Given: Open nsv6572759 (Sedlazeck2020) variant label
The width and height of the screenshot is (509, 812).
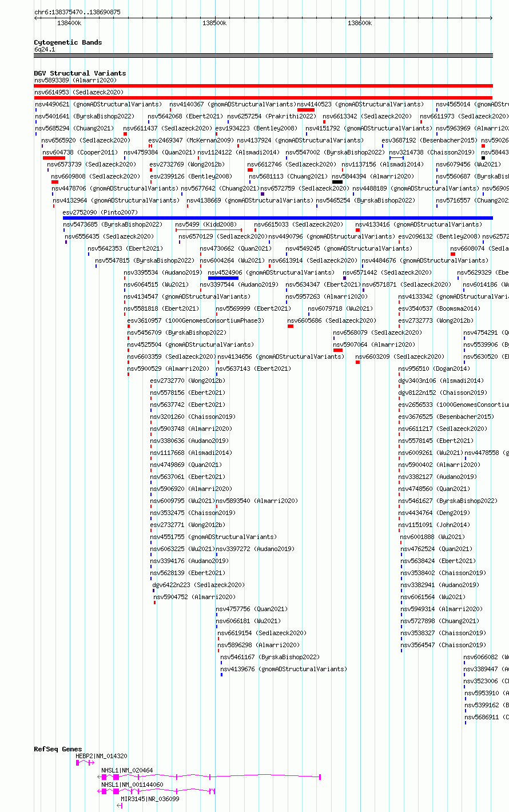Looking at the screenshot, I should click(305, 188).
